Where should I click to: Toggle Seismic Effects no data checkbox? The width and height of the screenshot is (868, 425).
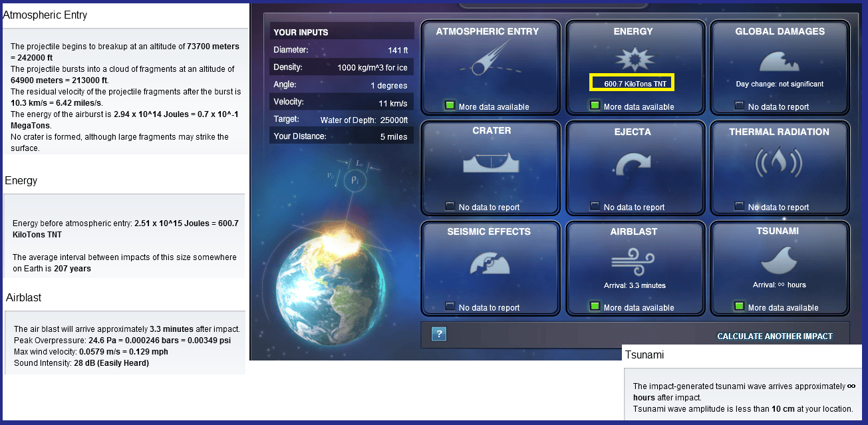click(450, 307)
